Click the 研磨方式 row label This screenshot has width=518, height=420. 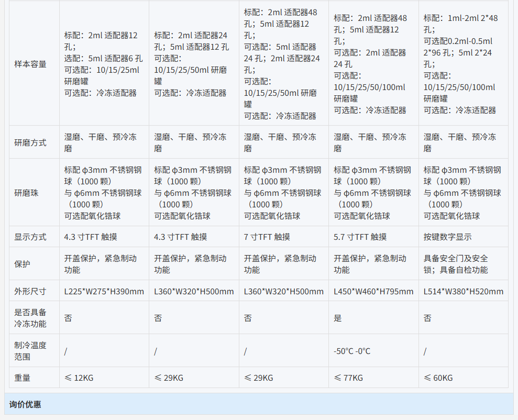coord(30,142)
